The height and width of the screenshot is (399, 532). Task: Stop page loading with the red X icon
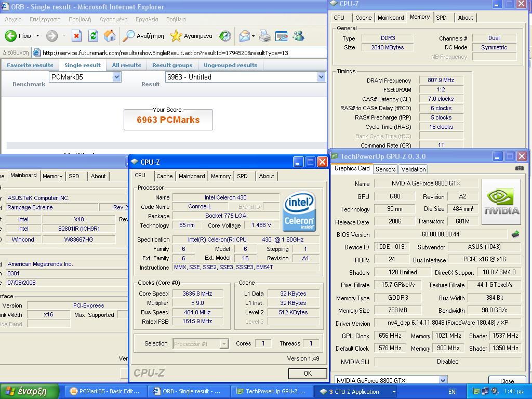77,36
